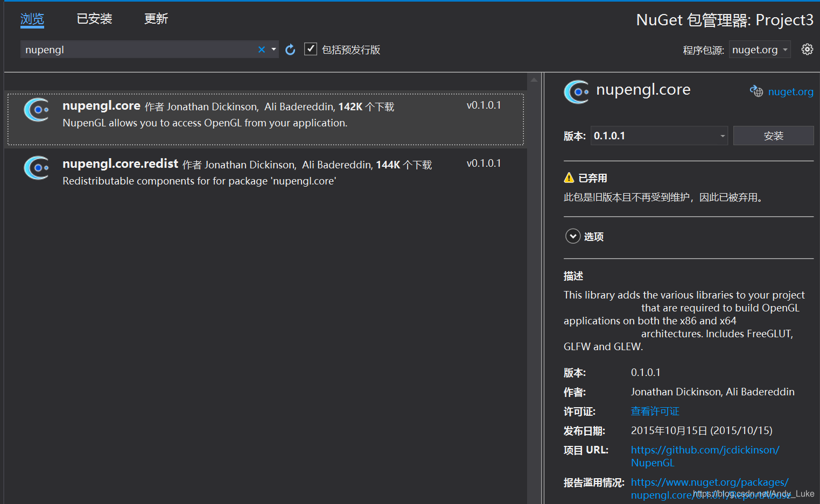Click the v0.1.0.1 version of nupengl.core
The width and height of the screenshot is (820, 504).
(x=483, y=105)
